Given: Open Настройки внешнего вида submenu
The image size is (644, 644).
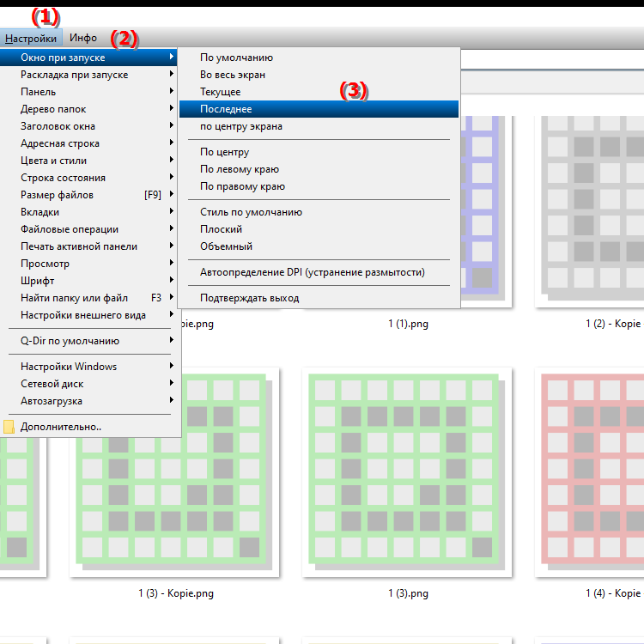Looking at the screenshot, I should [88, 315].
